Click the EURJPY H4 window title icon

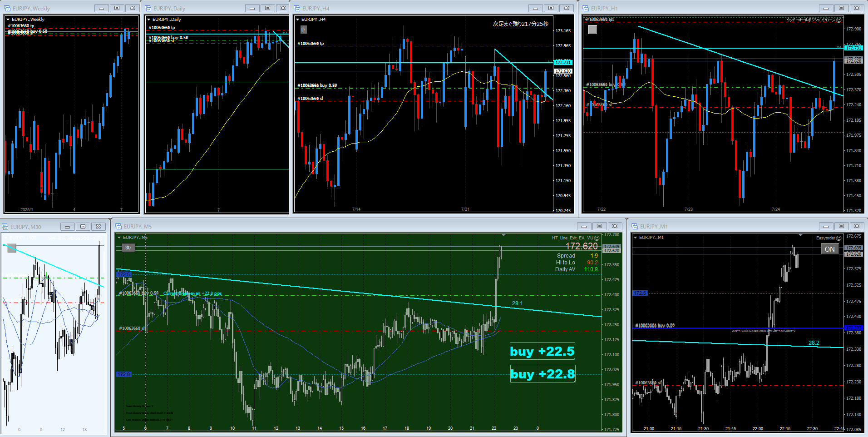[297, 8]
